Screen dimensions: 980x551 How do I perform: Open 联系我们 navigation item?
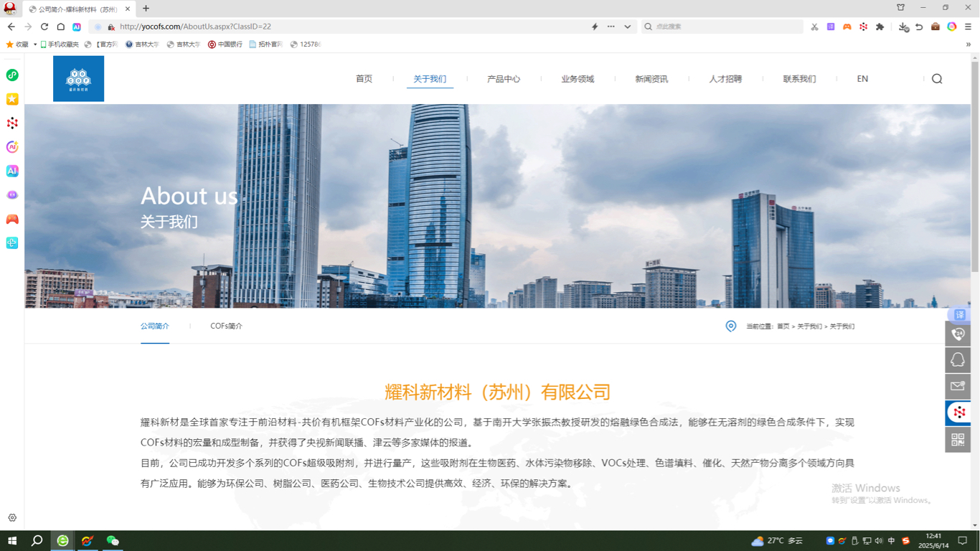[799, 79]
